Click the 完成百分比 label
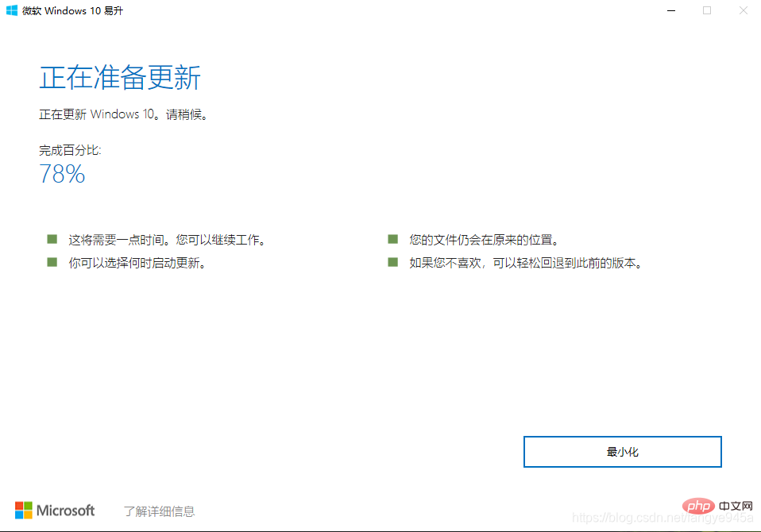This screenshot has width=761, height=532. click(70, 150)
